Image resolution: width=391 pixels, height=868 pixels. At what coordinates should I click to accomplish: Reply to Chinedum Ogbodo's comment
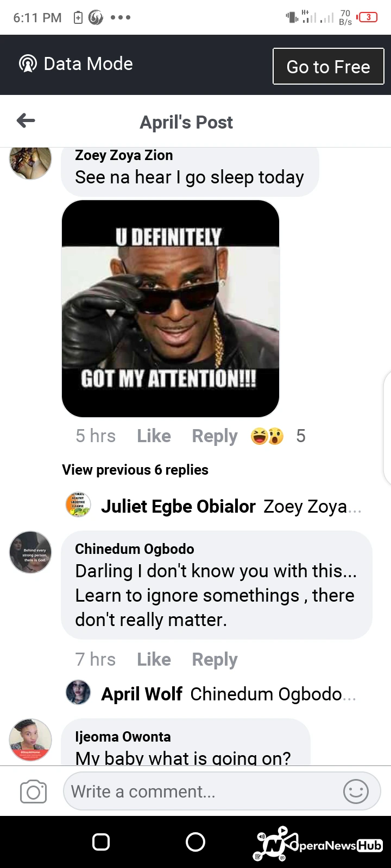pos(215,660)
